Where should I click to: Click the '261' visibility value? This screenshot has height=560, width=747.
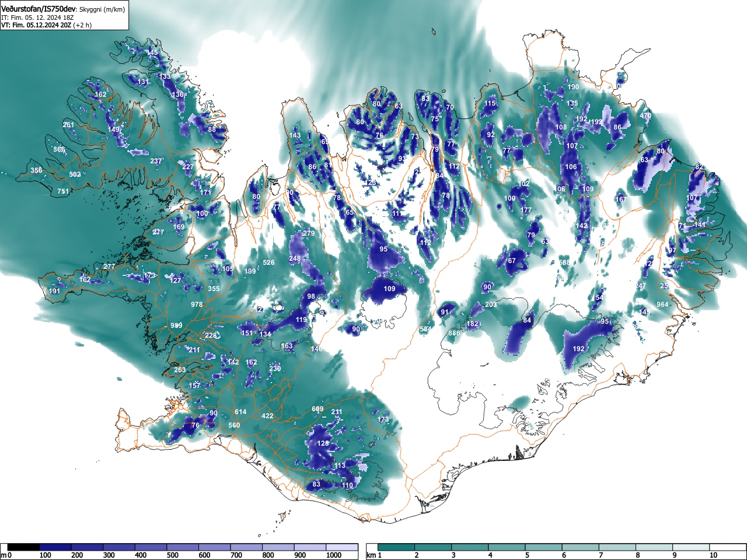click(68, 125)
